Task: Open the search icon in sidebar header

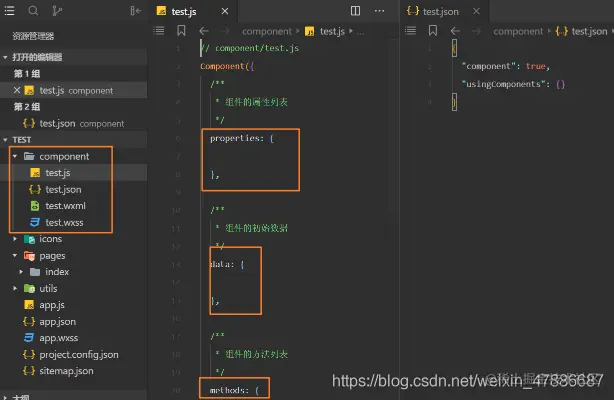Action: tap(33, 11)
